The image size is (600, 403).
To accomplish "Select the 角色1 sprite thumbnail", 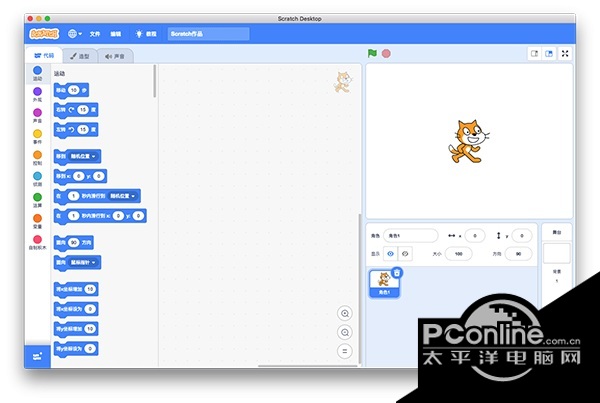I will coord(384,284).
